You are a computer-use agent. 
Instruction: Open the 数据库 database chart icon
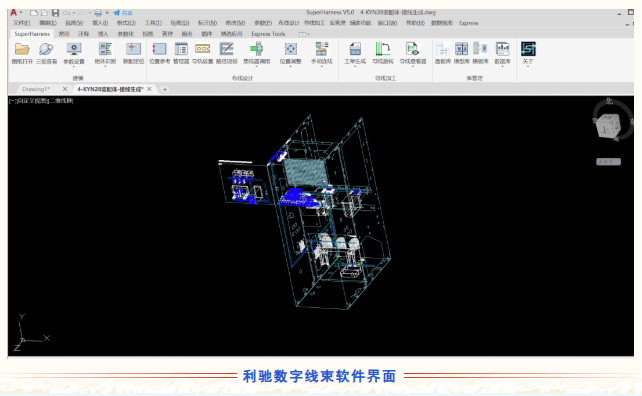[502, 49]
